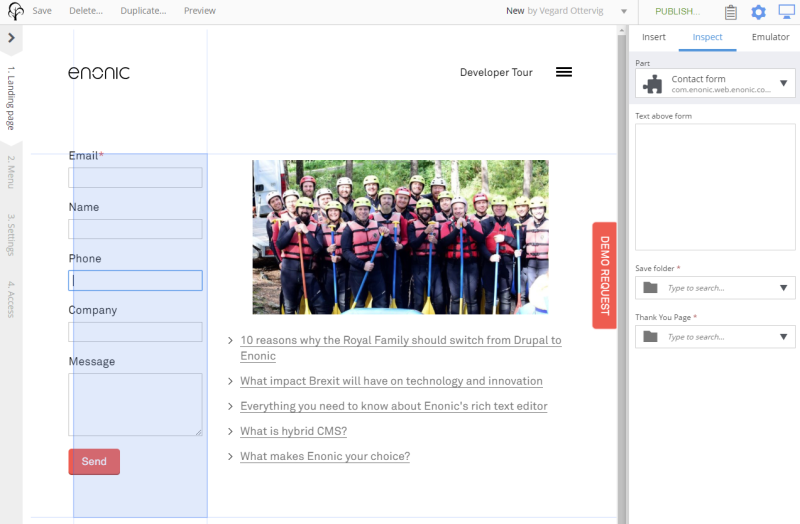This screenshot has height=524, width=800.
Task: Click the Enonic tree home icon
Action: pyautogui.click(x=15, y=12)
